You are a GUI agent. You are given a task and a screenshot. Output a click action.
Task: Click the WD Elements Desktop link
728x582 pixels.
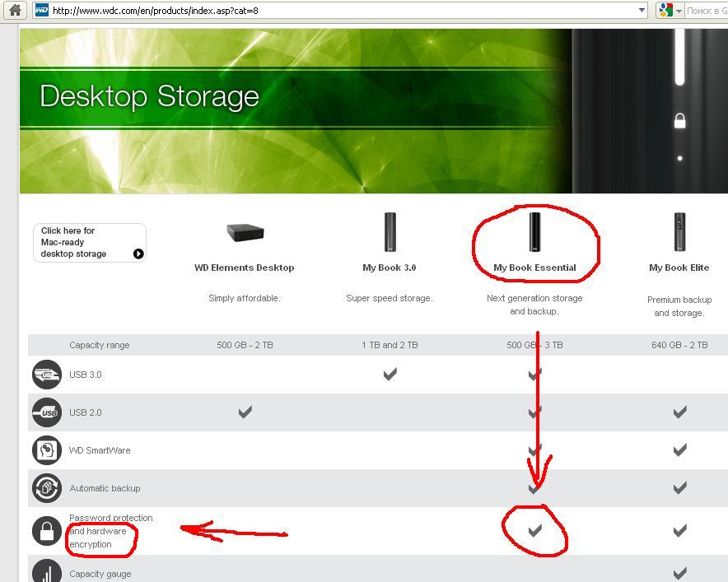tap(245, 268)
